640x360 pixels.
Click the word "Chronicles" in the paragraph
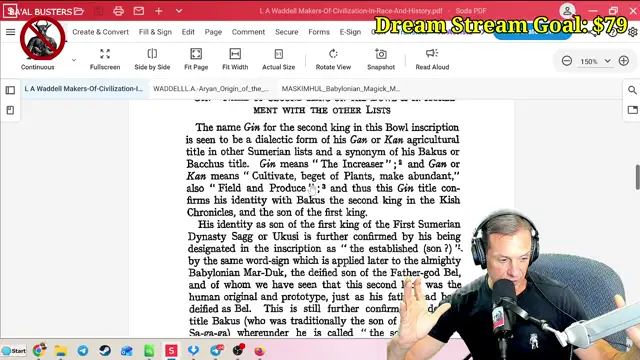coord(210,212)
